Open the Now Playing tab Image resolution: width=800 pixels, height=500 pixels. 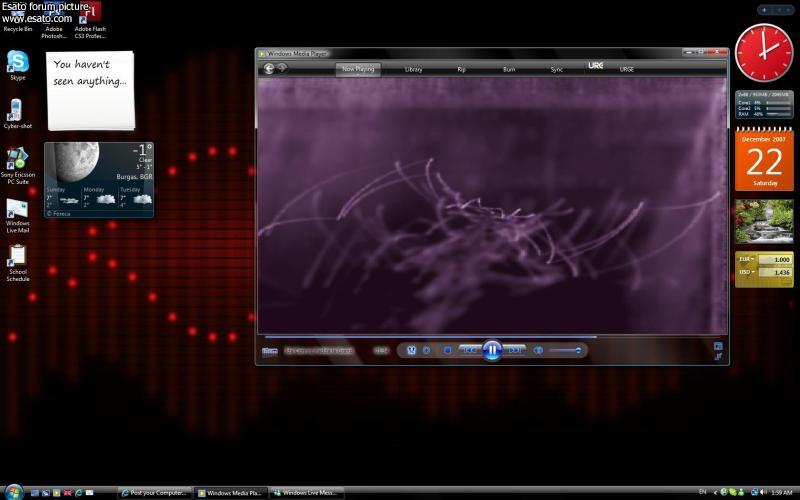(358, 69)
